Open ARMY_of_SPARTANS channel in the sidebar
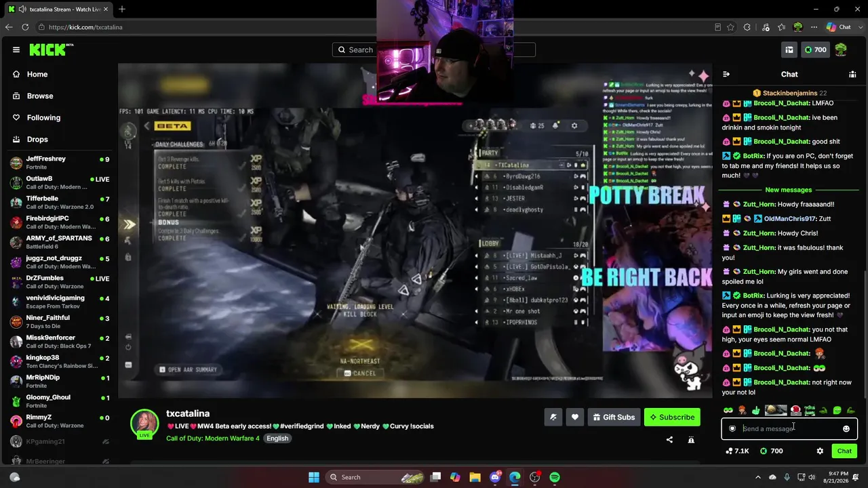868x488 pixels. (60, 242)
